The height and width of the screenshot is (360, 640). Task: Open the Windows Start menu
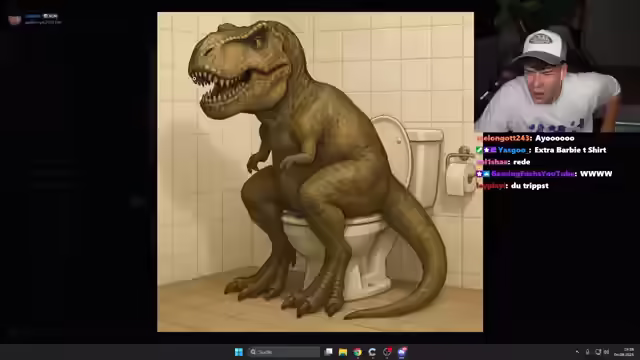click(239, 352)
